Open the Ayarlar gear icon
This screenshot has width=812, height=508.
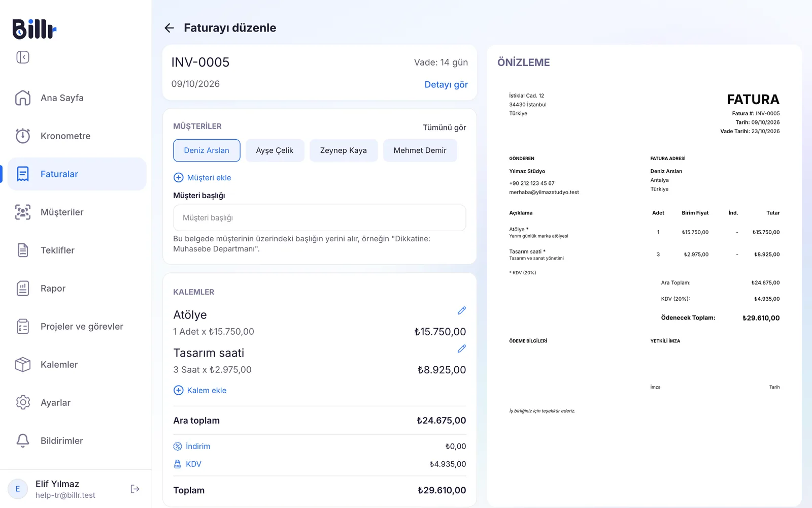click(x=23, y=402)
